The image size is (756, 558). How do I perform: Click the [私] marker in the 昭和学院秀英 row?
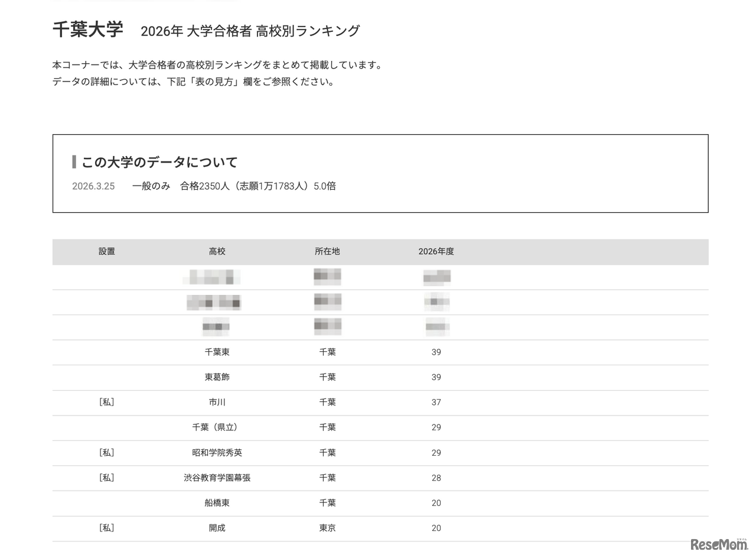(107, 452)
